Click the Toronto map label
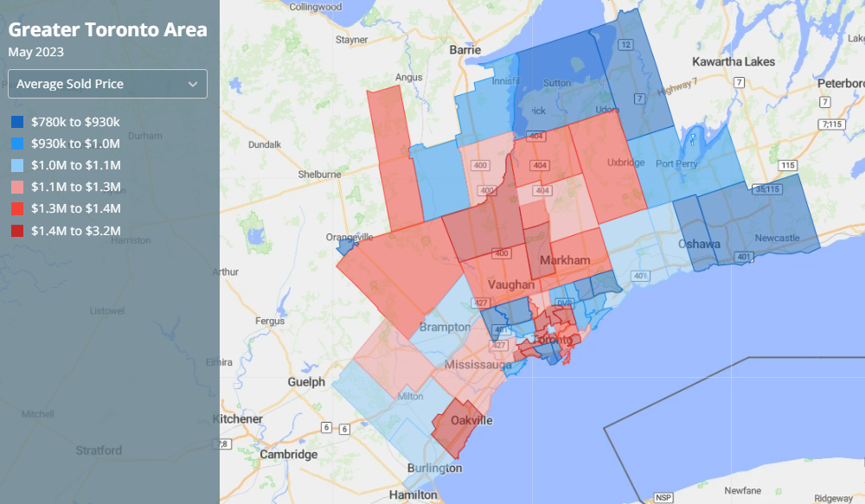 [x=553, y=340]
